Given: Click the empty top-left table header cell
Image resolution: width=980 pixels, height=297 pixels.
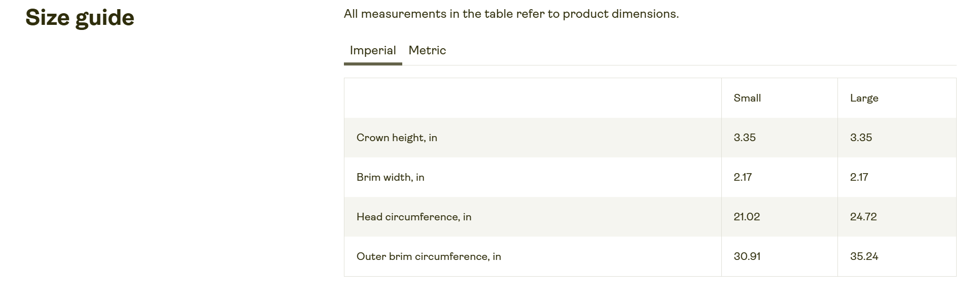Looking at the screenshot, I should (x=533, y=98).
